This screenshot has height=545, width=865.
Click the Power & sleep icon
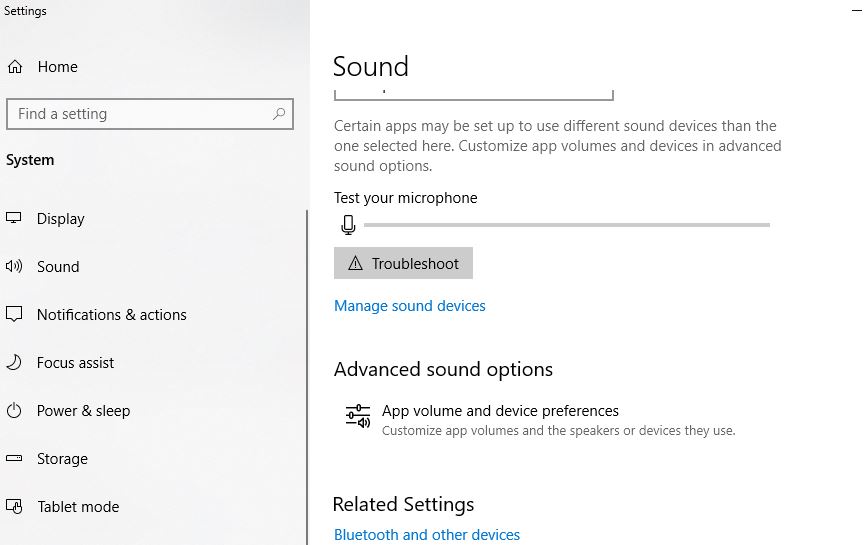coord(14,411)
